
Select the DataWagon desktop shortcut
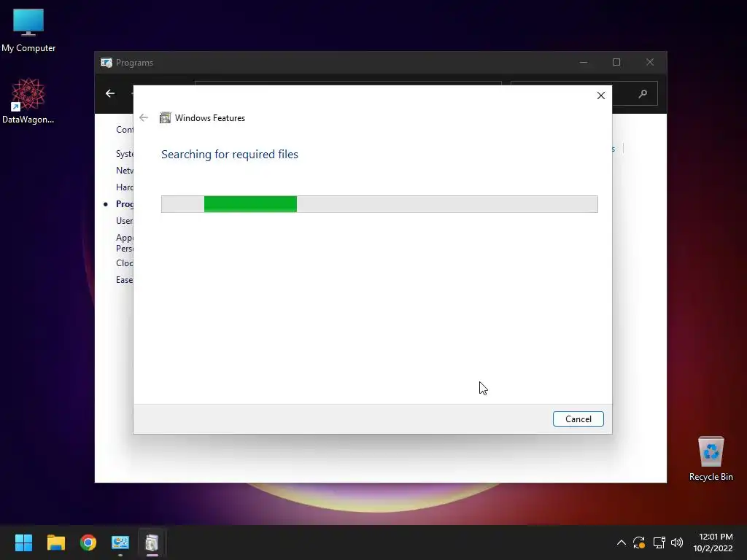(28, 101)
